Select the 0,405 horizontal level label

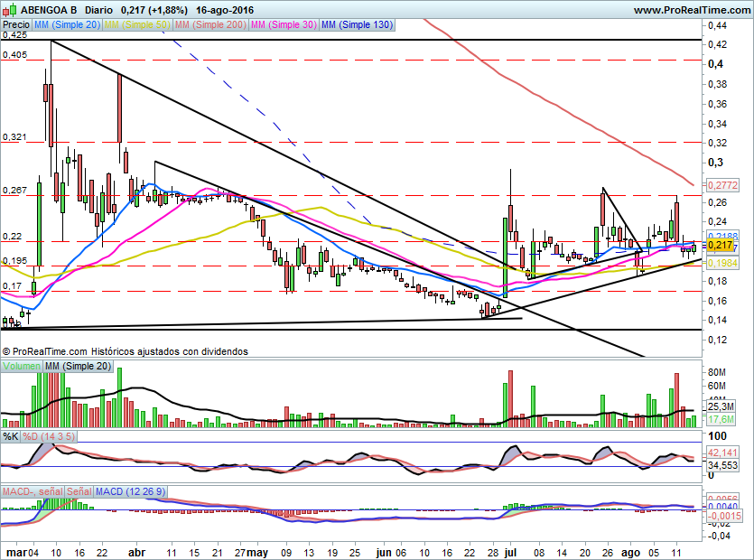coord(14,55)
